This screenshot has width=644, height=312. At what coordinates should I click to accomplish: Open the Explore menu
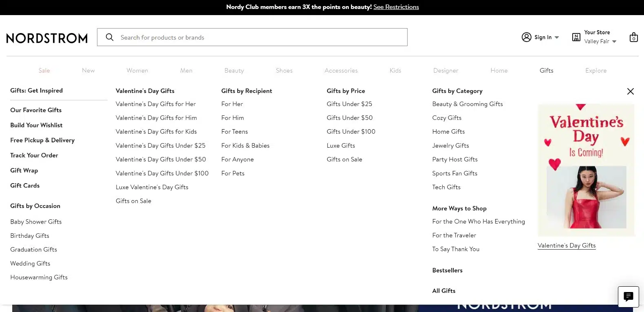(596, 71)
